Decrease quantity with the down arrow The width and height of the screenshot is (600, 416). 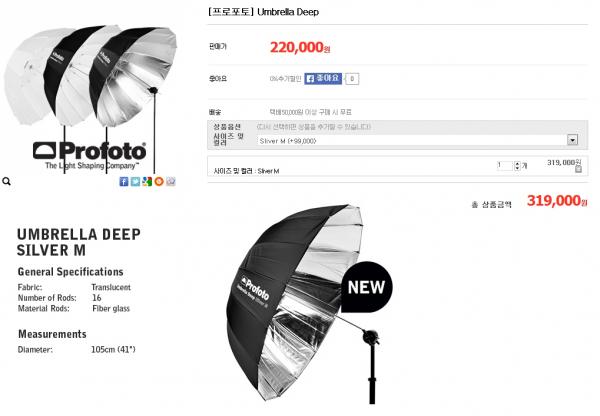coord(517,168)
